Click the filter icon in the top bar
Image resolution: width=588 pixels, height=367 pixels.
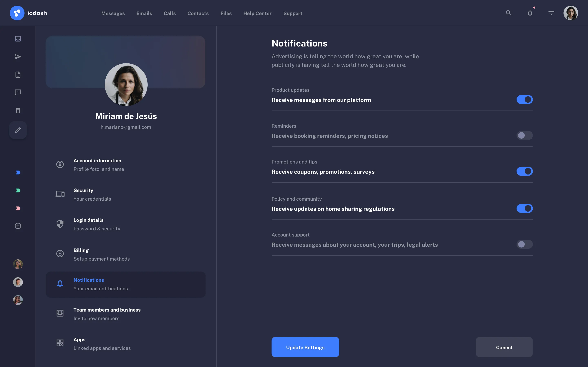[551, 13]
